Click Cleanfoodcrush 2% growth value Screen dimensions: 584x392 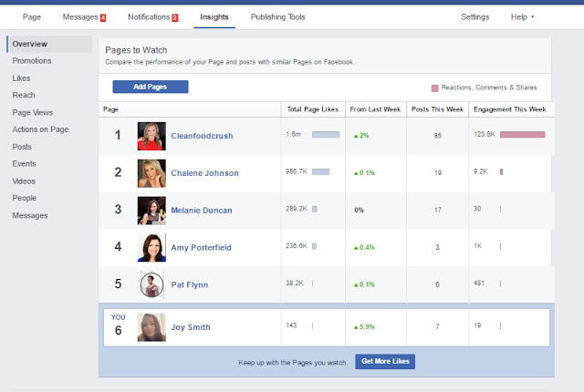tap(361, 136)
